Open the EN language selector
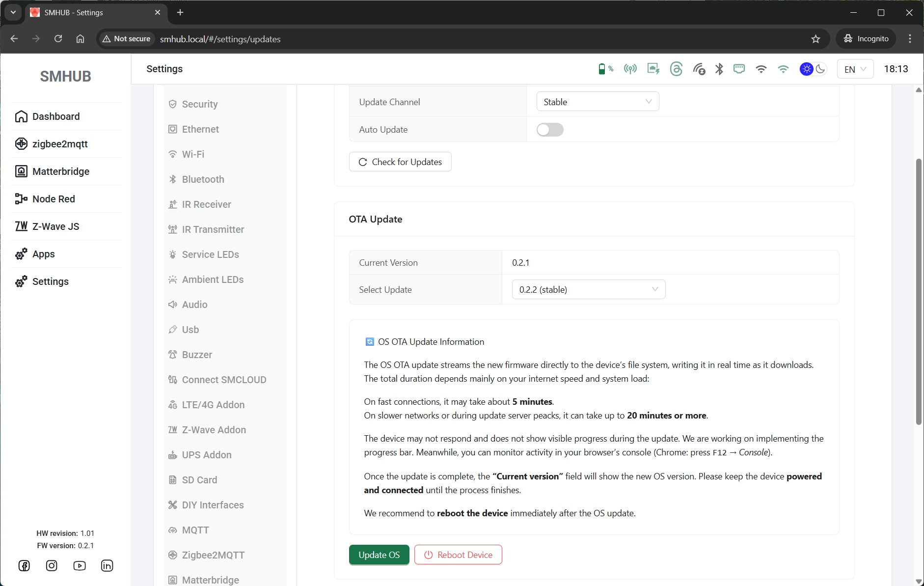This screenshot has height=586, width=924. 855,69
